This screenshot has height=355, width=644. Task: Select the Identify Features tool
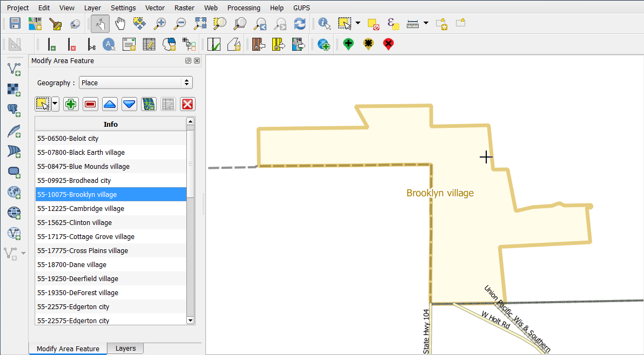click(324, 24)
